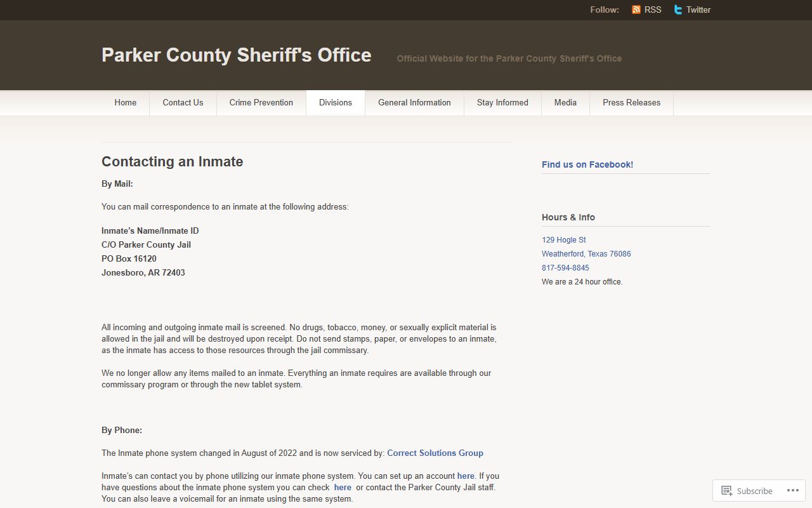Click the 'Follow:' label in top bar

pyautogui.click(x=605, y=10)
